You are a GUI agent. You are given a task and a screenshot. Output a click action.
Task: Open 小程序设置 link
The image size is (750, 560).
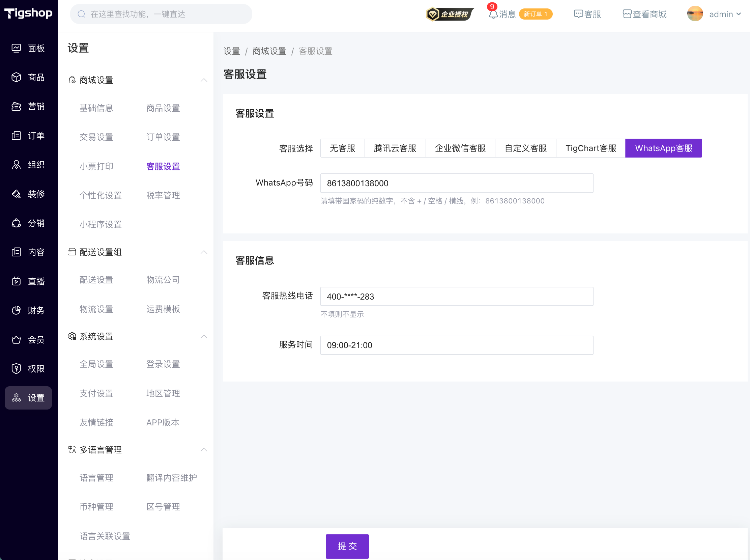tap(100, 225)
